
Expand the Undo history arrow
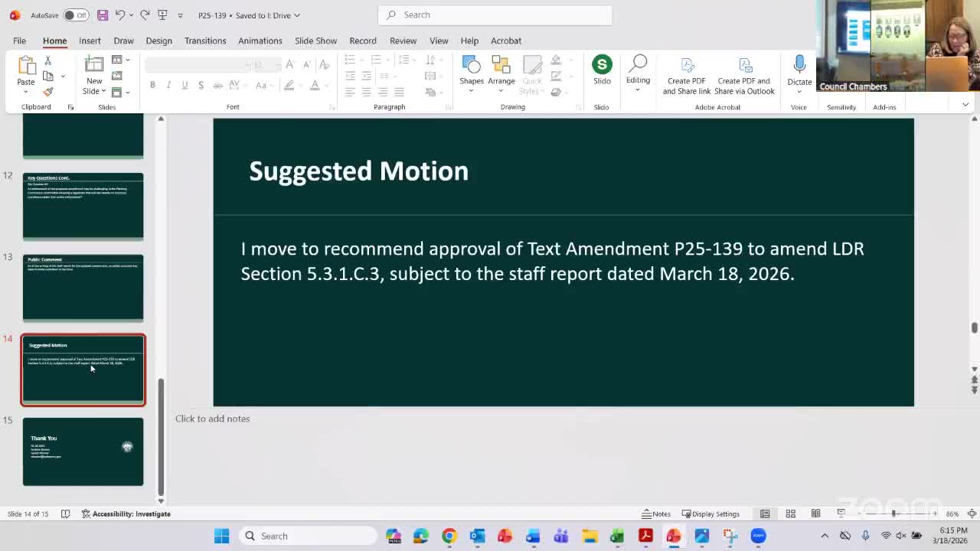point(131,15)
